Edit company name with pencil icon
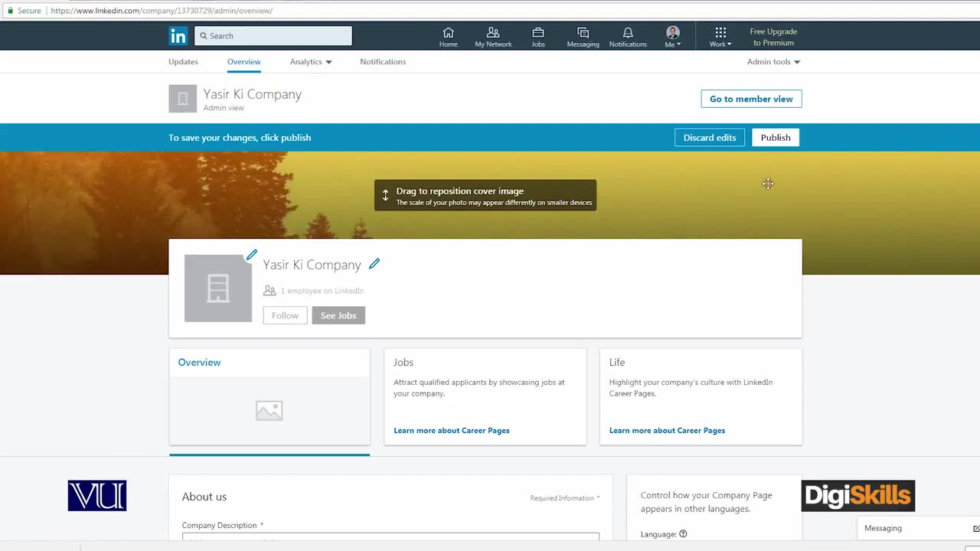Screen dimensions: 980x551 click(x=374, y=264)
